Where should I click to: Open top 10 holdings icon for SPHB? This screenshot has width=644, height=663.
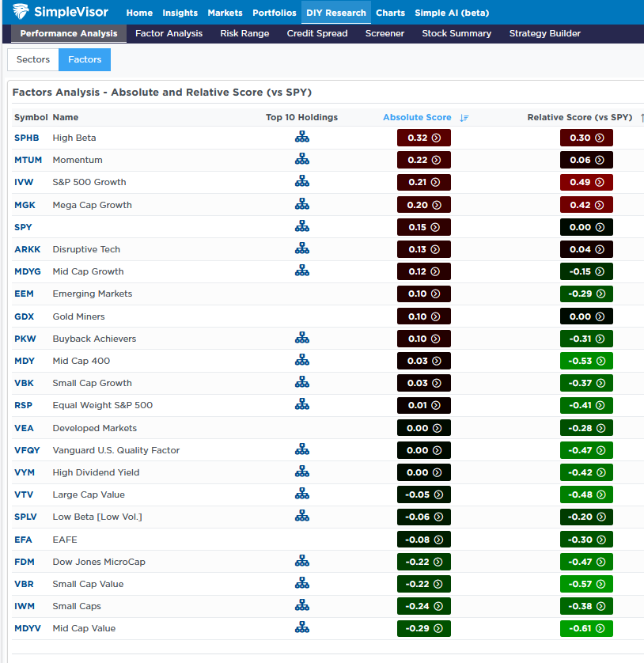301,137
